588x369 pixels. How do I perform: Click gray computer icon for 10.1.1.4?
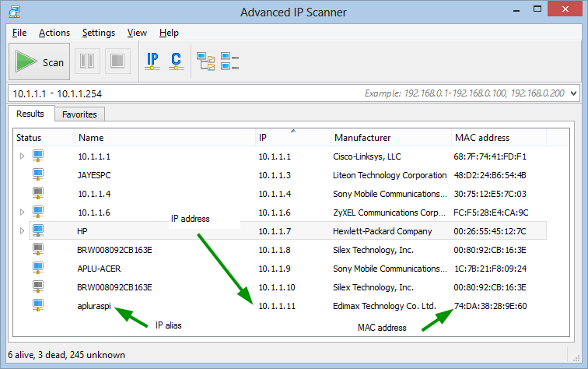pos(38,193)
